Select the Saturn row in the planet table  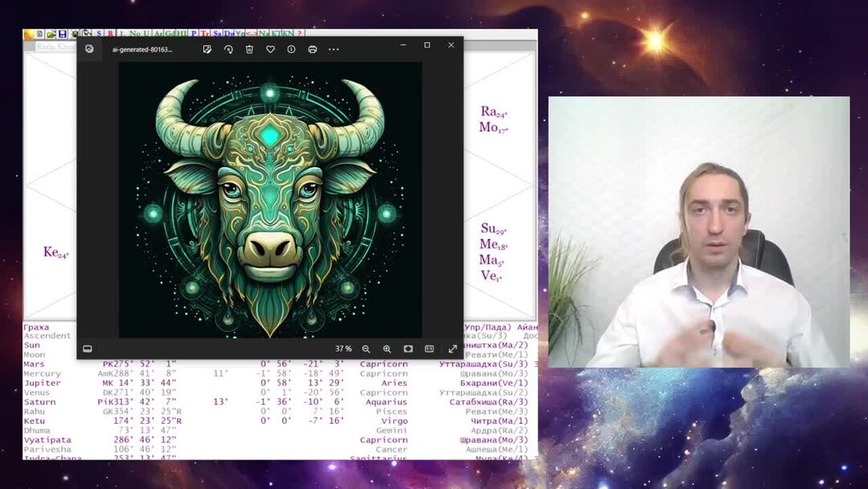[280, 401]
